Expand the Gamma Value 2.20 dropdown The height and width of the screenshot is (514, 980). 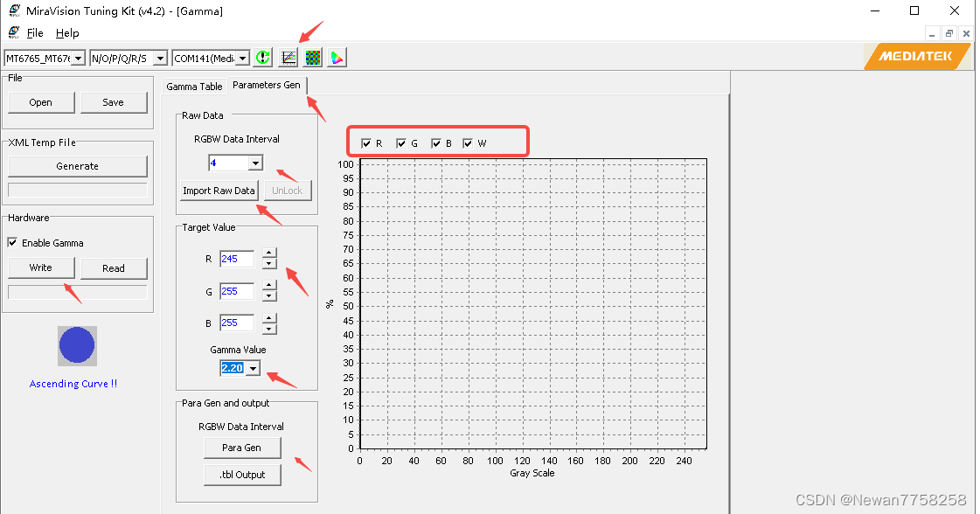pyautogui.click(x=253, y=368)
